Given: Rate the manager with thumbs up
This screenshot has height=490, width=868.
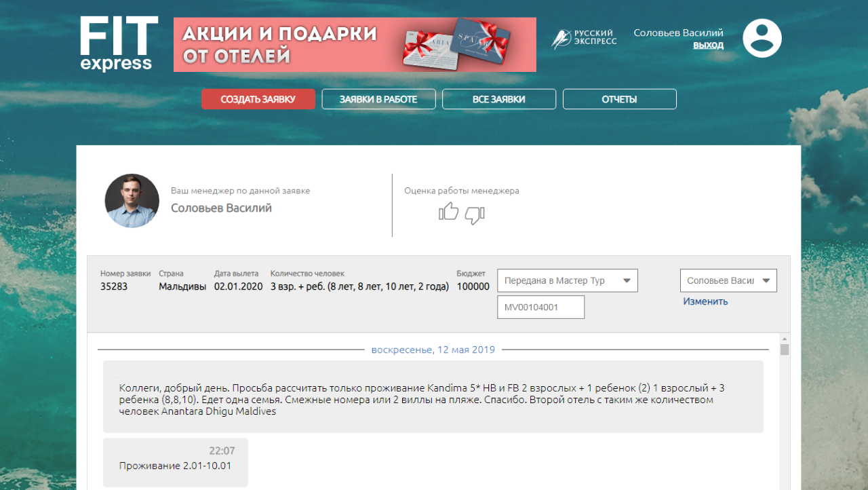Looking at the screenshot, I should pyautogui.click(x=448, y=212).
